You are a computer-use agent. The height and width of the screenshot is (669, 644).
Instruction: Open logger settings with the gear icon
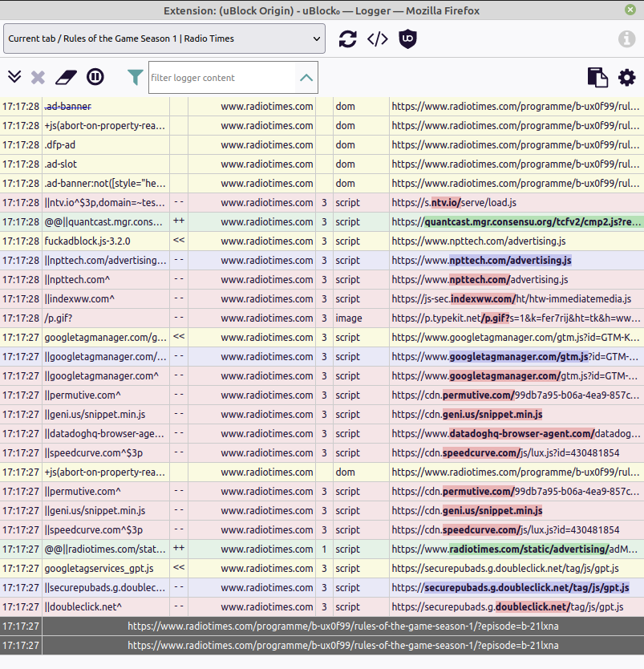(x=626, y=77)
